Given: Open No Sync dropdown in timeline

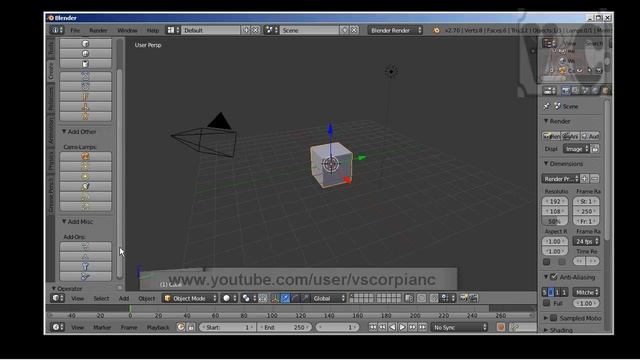Looking at the screenshot, I should point(460,327).
